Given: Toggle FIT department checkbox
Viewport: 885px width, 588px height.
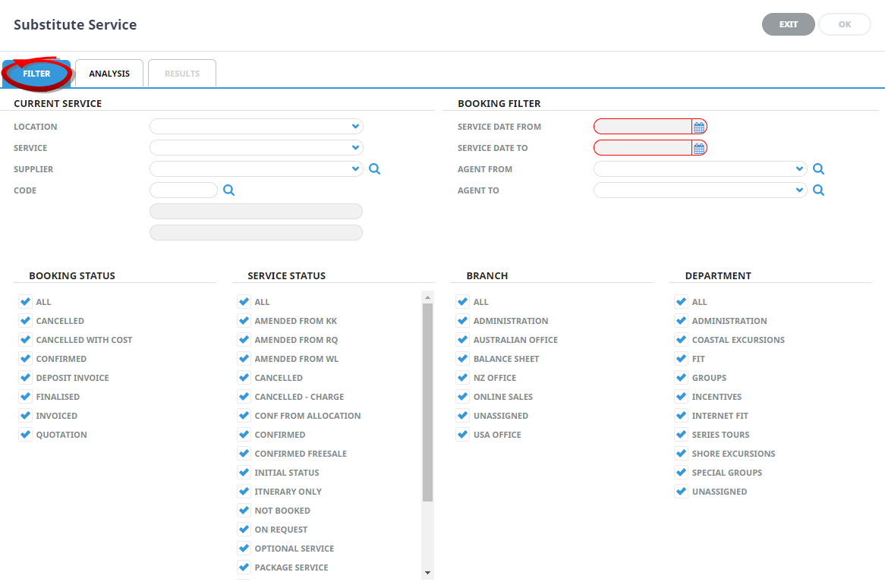Looking at the screenshot, I should (682, 358).
